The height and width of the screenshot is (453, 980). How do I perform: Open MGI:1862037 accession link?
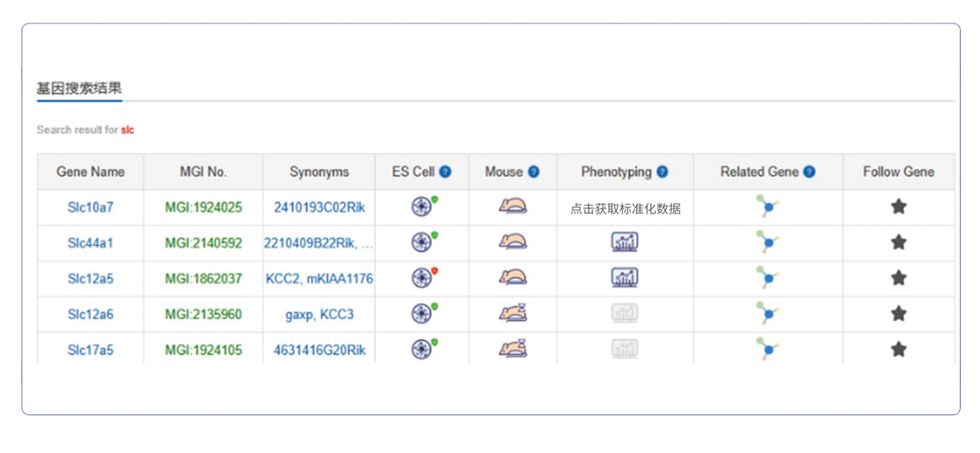point(203,278)
